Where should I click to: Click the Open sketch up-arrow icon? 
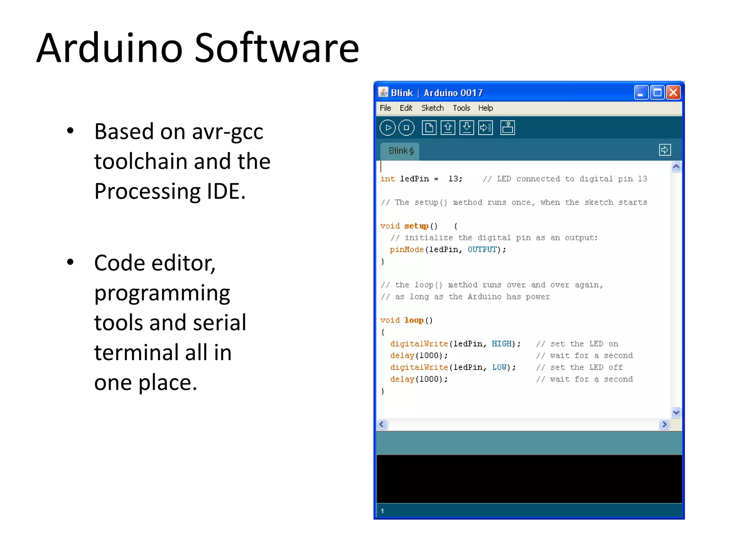[448, 128]
